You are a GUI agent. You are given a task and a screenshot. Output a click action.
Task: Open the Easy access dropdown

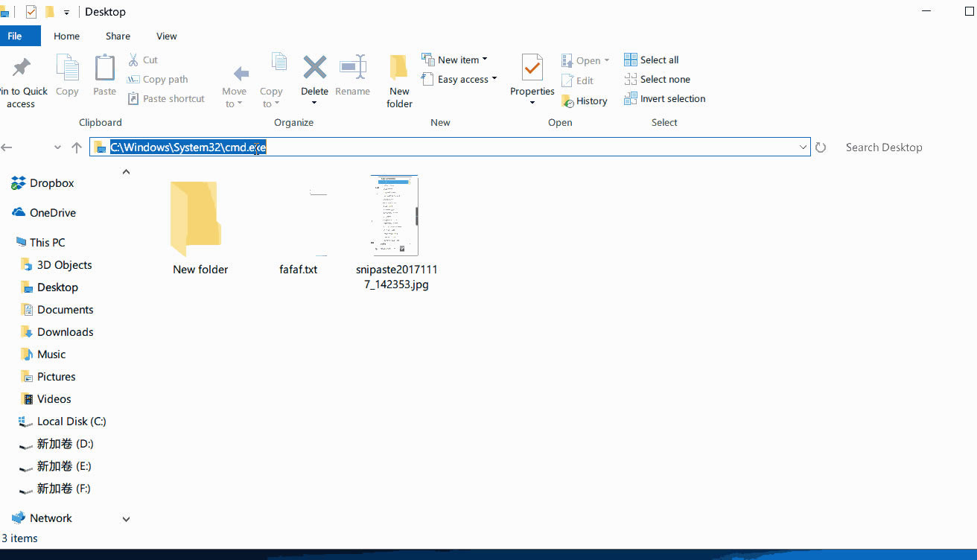(459, 80)
